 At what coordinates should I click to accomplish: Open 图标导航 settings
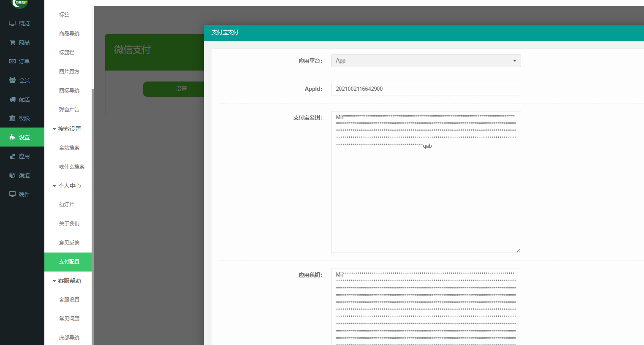tap(69, 91)
